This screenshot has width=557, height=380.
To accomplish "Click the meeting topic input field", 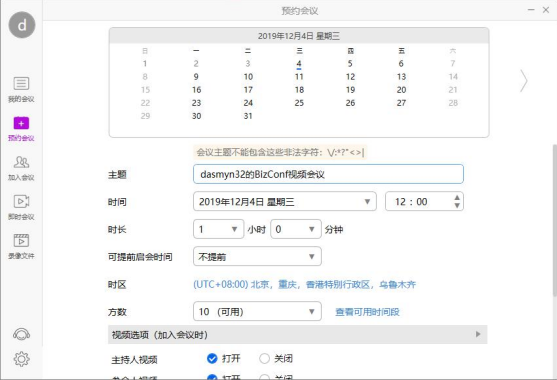I will (x=328, y=174).
